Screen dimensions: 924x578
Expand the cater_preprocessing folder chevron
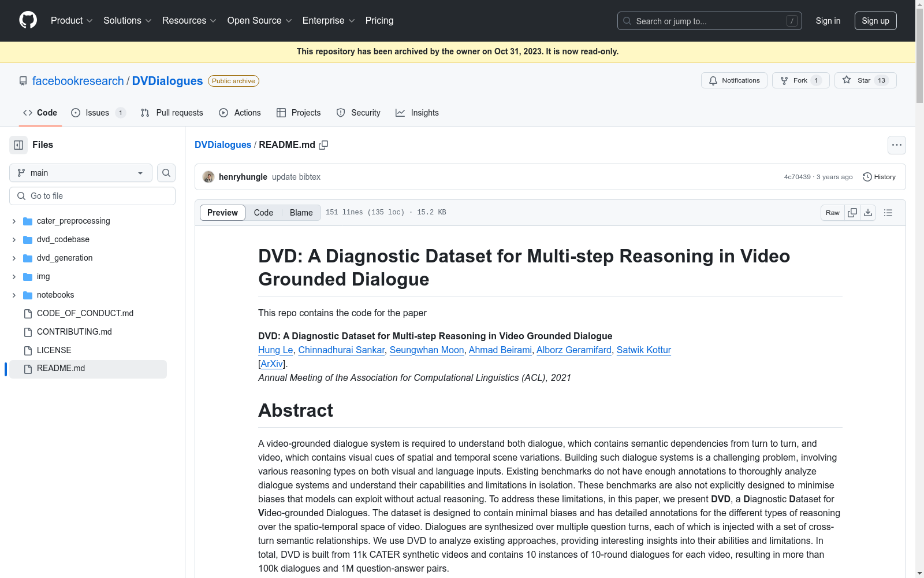pos(14,221)
